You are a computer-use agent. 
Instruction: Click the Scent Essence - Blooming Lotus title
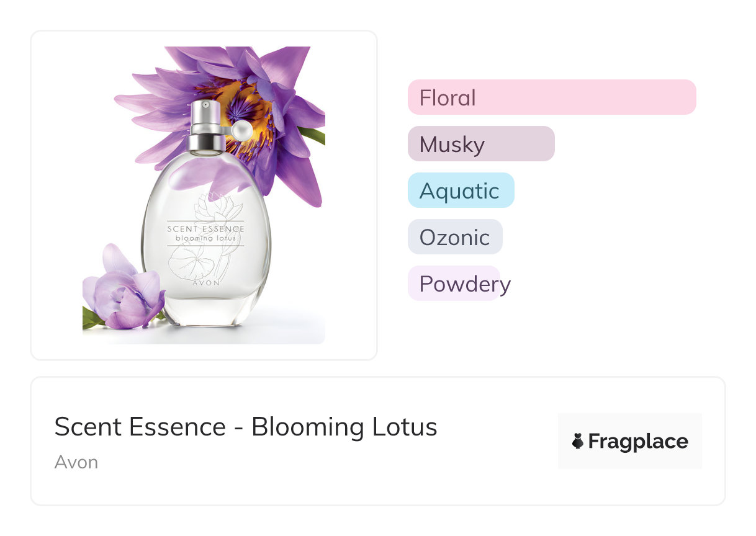click(x=246, y=427)
